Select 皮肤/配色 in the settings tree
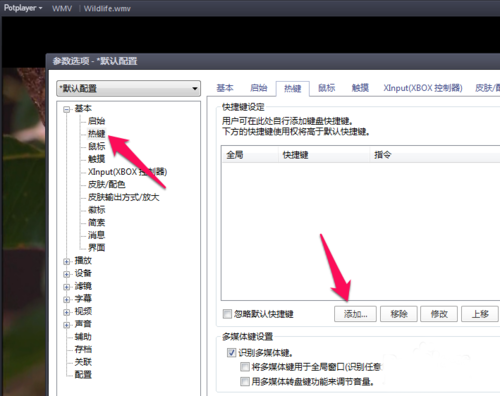500x396 pixels. click(x=106, y=184)
